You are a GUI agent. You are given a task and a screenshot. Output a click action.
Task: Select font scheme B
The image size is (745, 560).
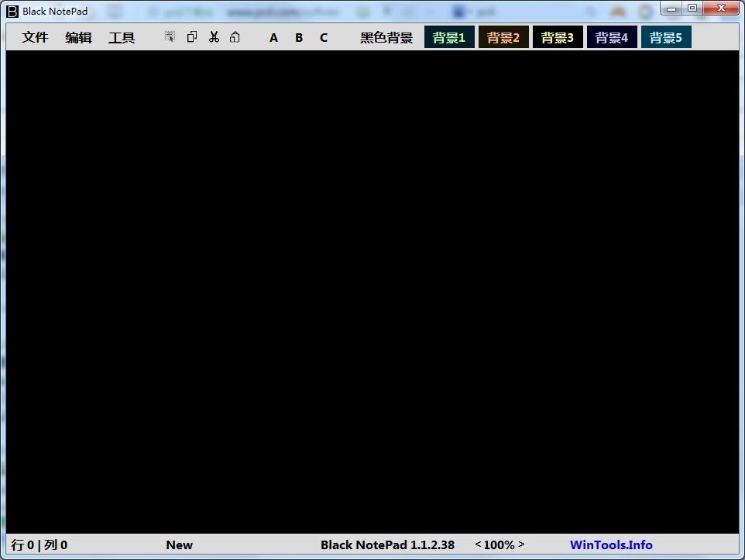[x=298, y=37]
